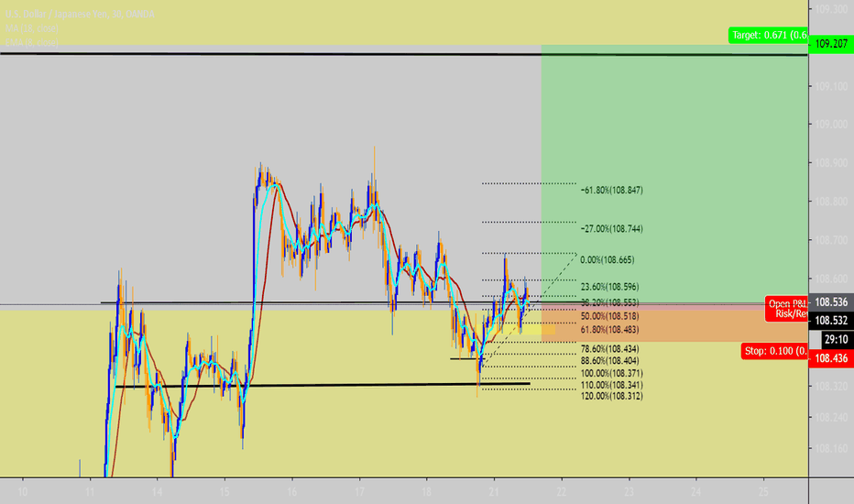
Task: Click the 108.800 price axis label
Action: [x=831, y=202]
